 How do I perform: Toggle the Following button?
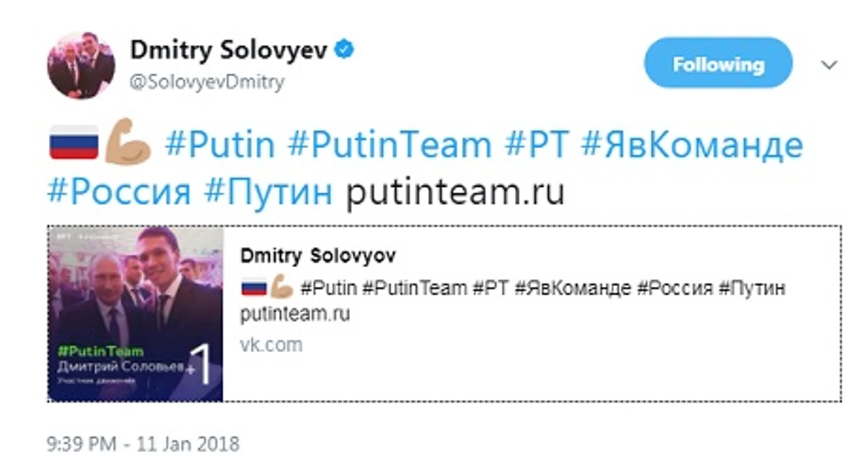tap(718, 63)
